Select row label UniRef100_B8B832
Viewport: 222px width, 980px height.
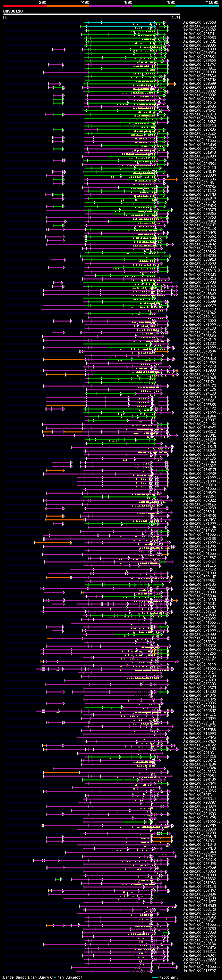click(x=199, y=879)
